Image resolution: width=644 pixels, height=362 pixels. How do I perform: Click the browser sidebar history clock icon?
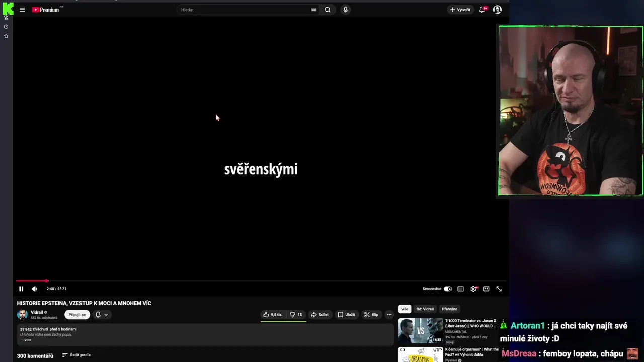tap(6, 27)
